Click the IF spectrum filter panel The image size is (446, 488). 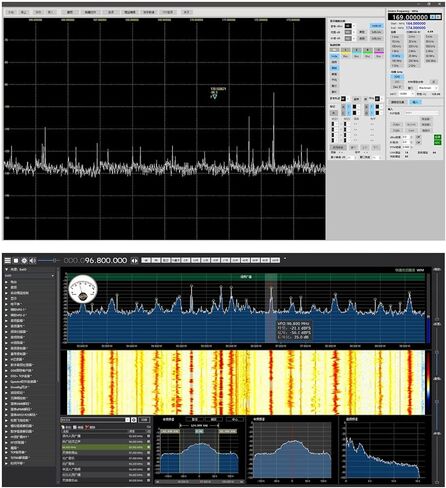[x=199, y=449]
